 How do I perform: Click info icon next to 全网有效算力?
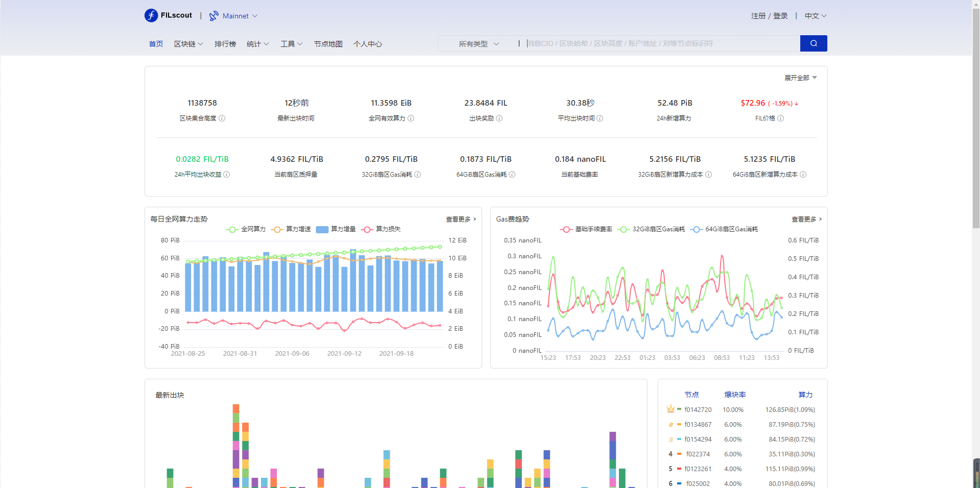411,118
